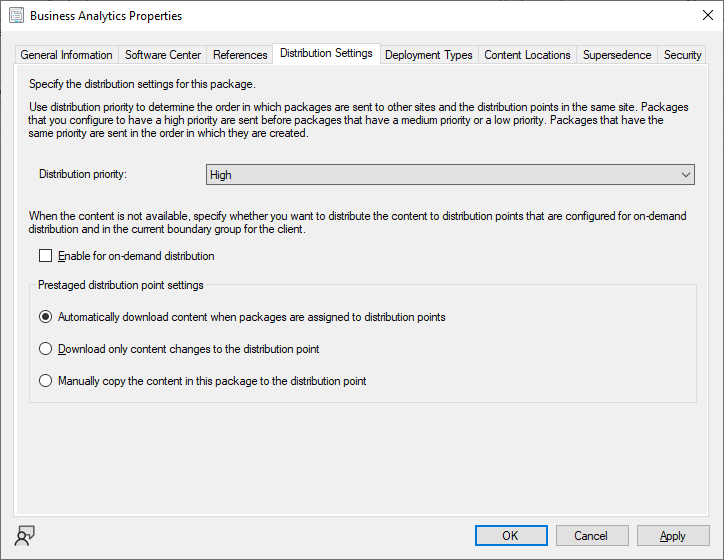Click the OK button
Screen dimensions: 724x560
click(511, 536)
